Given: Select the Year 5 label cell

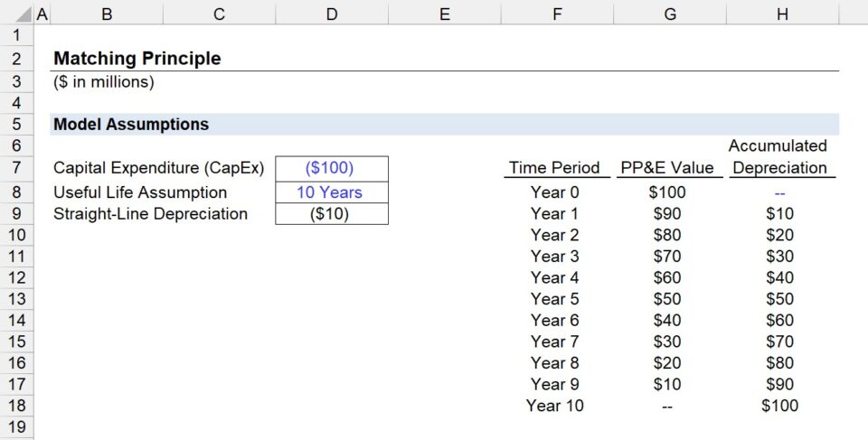Looking at the screenshot, I should coord(554,299).
